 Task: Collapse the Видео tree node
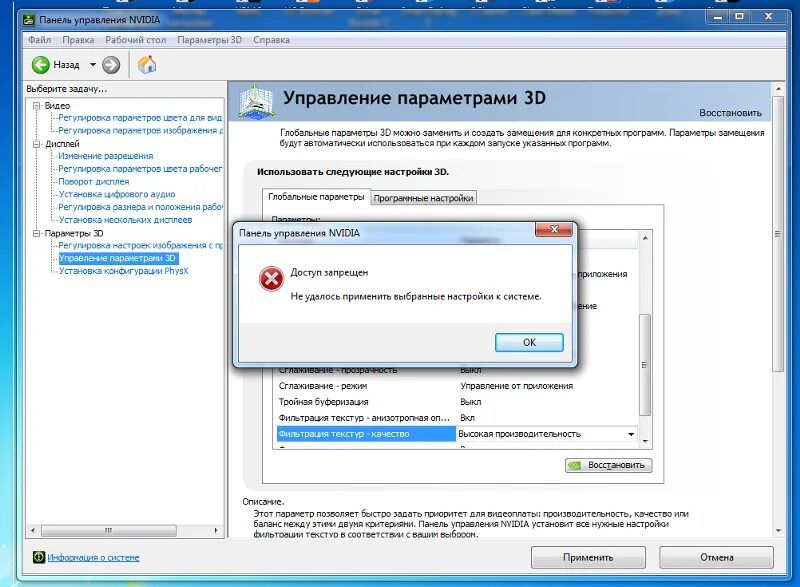[36, 106]
